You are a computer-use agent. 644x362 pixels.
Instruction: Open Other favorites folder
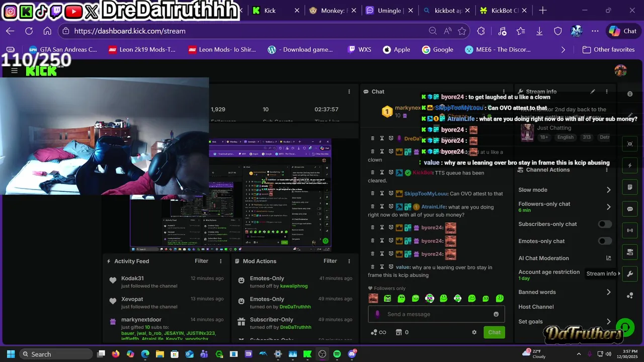tap(608, 49)
